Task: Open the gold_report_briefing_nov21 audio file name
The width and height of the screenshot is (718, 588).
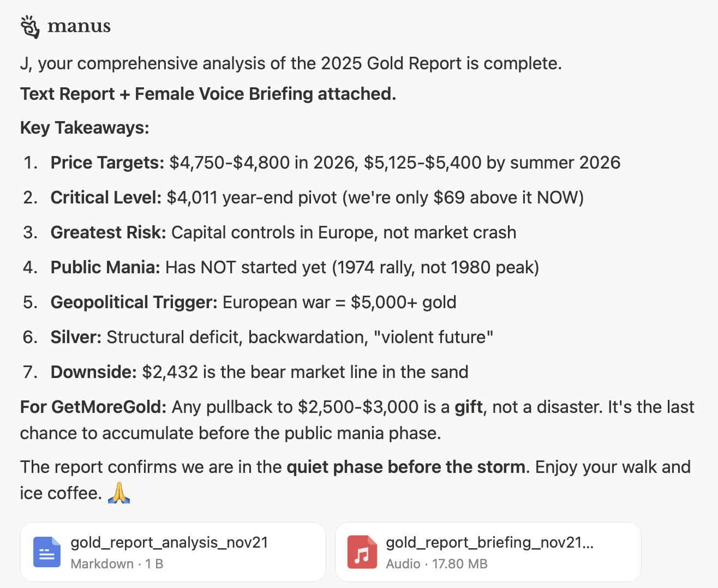Action: click(x=489, y=542)
